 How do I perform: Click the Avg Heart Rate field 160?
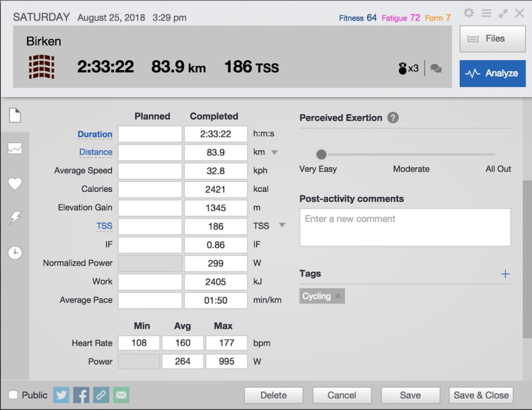pyautogui.click(x=182, y=343)
